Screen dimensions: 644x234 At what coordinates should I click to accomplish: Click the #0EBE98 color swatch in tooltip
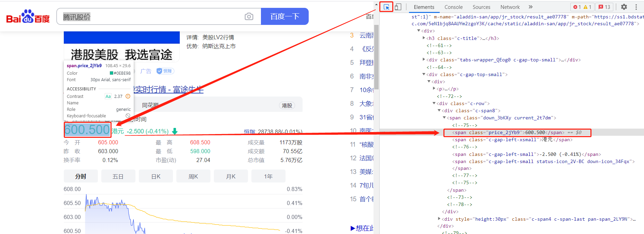[112, 73]
